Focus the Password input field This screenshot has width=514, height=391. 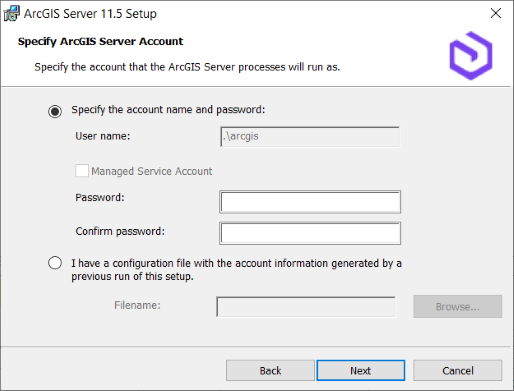(x=310, y=202)
